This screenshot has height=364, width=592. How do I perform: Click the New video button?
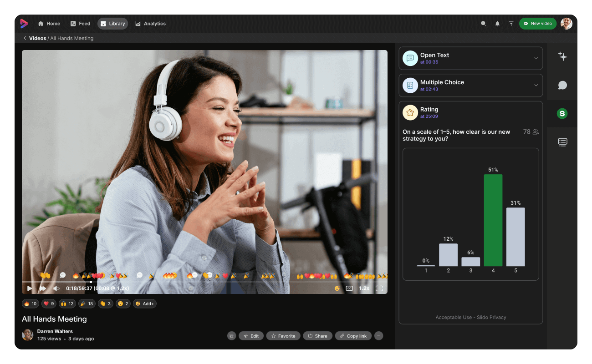(537, 24)
